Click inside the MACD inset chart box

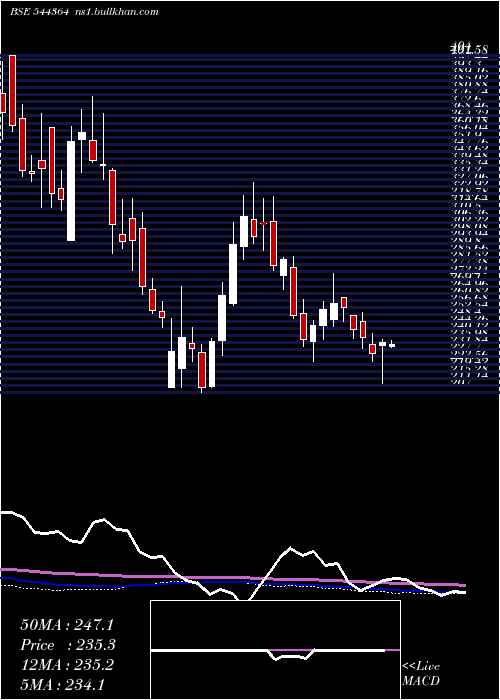point(275,650)
